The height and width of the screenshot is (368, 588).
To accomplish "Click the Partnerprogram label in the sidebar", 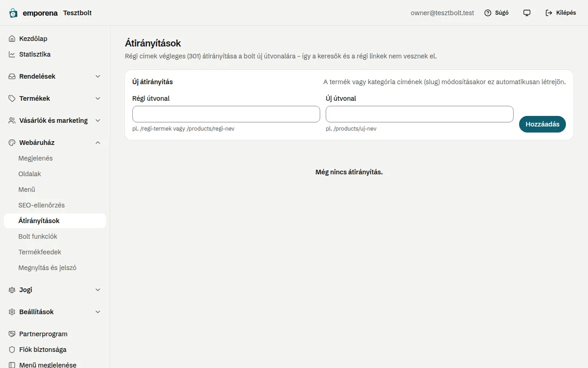I will tap(43, 334).
